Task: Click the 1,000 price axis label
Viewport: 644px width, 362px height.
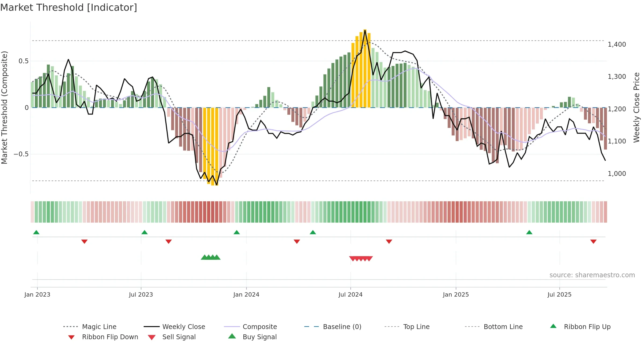Action: tap(617, 173)
